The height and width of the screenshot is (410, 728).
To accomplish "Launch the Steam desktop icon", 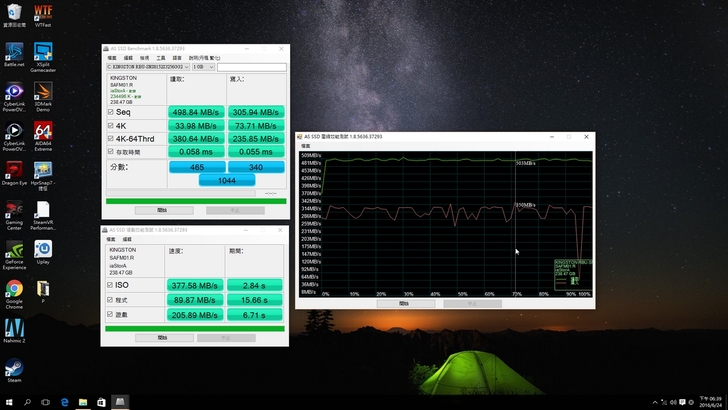I will coord(14,367).
